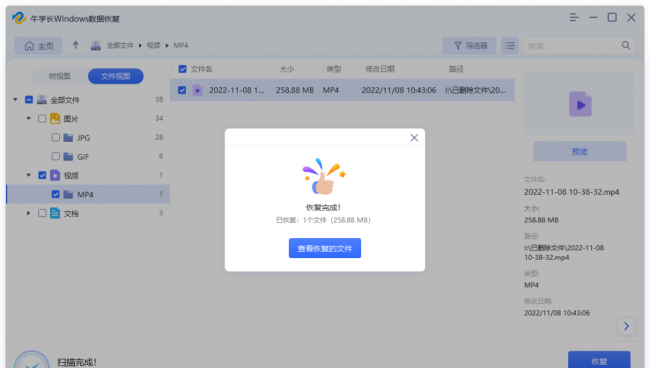Collapse the 全部文件 tree node
The image size is (650, 368).
[x=15, y=99]
